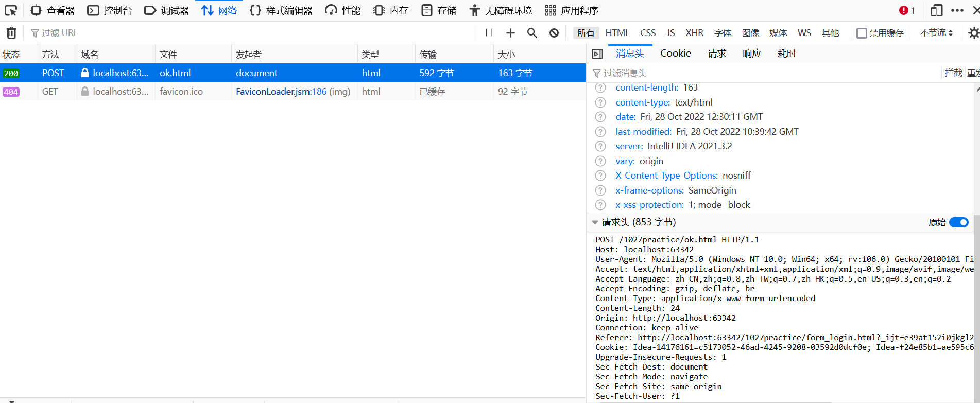Screen dimensions: 980x403
Task: Collapse the 请求头 section
Action: (x=595, y=222)
